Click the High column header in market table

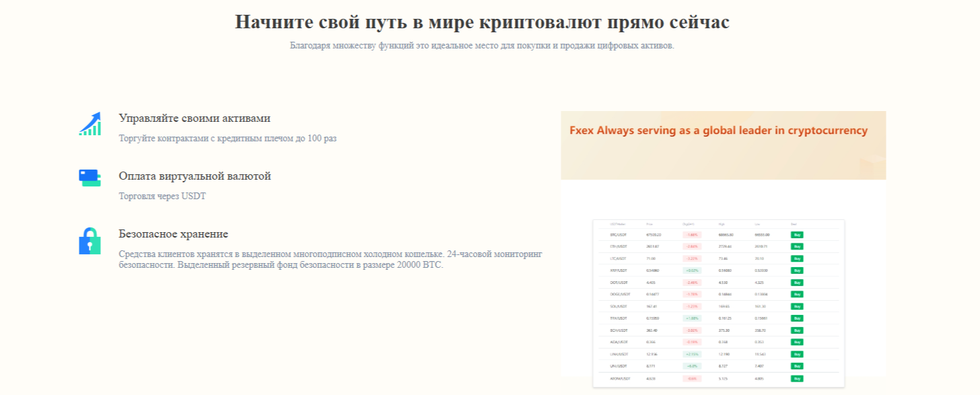722,224
